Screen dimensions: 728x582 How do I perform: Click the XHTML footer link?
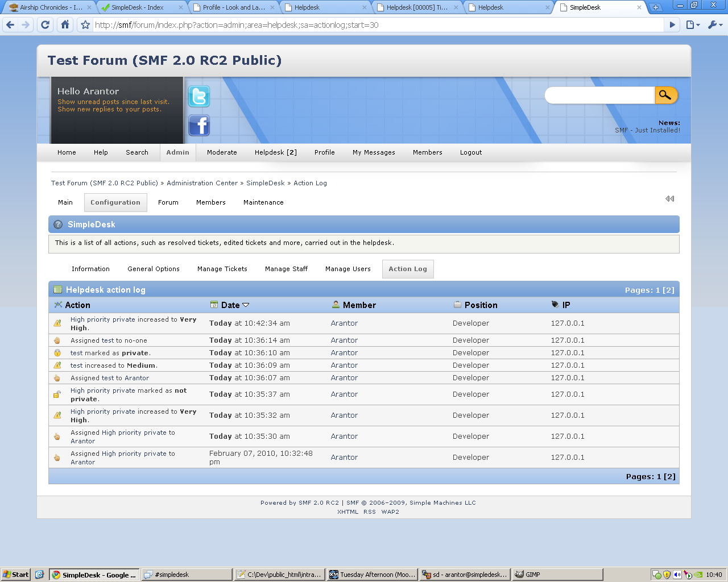point(348,512)
